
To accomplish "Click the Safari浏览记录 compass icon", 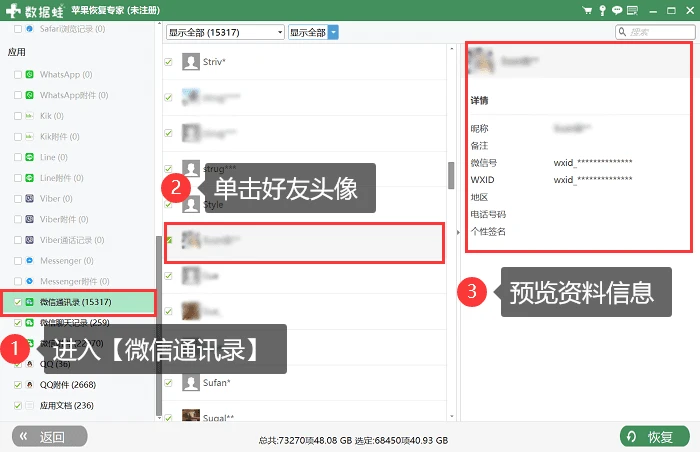I will (x=29, y=29).
